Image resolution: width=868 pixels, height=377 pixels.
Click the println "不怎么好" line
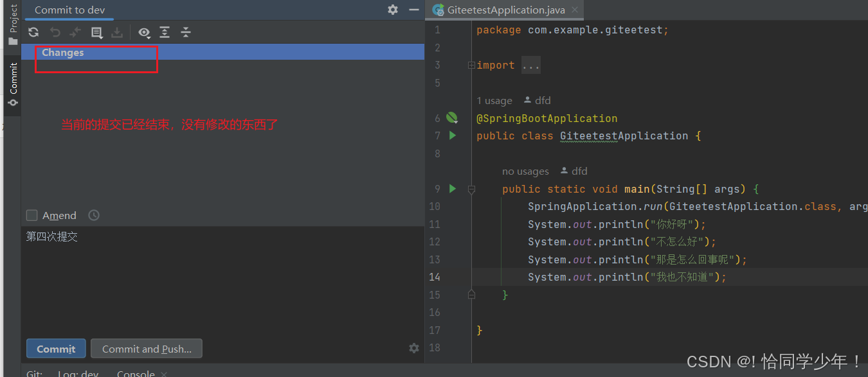click(x=622, y=242)
